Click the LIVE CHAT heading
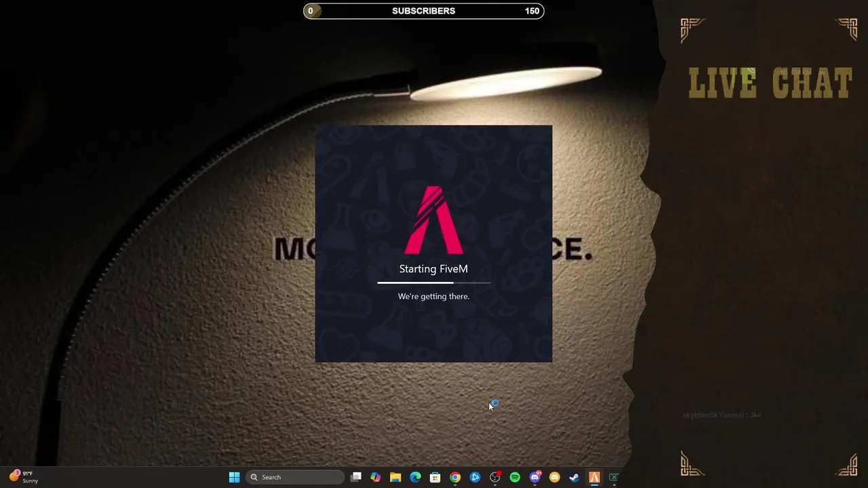 pos(770,83)
